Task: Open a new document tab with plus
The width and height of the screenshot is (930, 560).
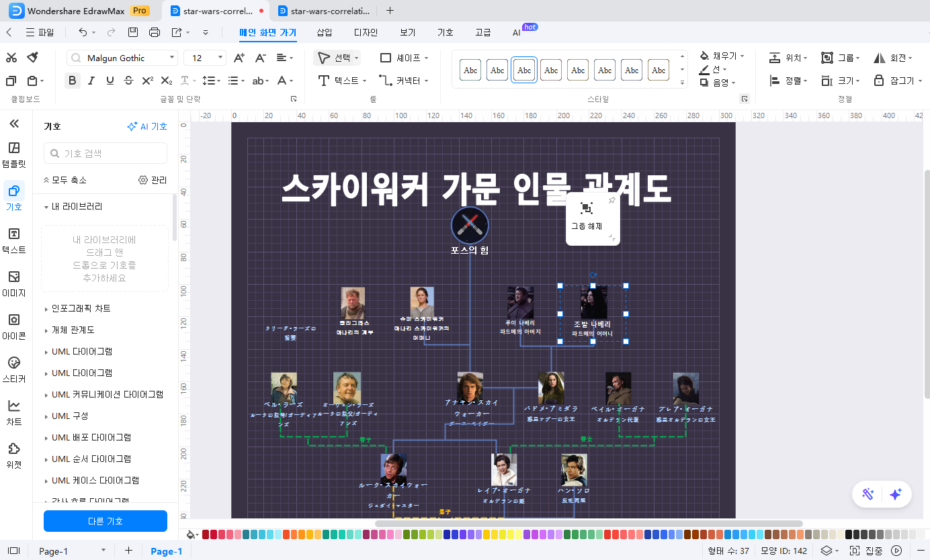Action: (x=390, y=11)
